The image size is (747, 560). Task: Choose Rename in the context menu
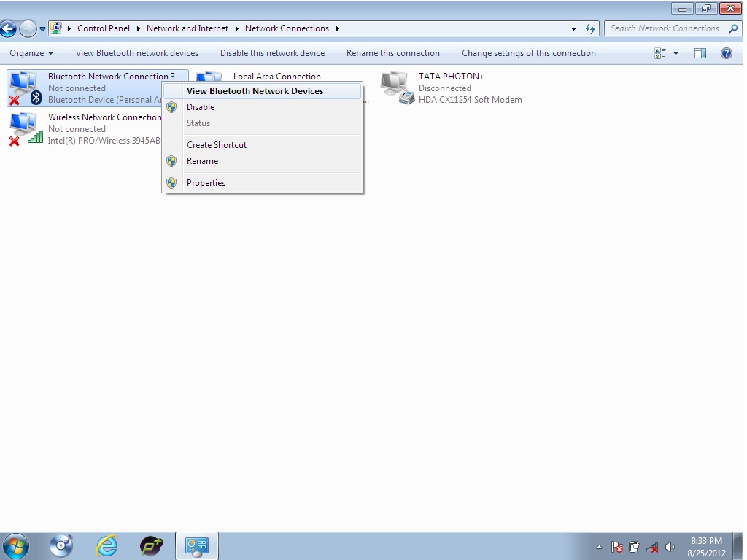pyautogui.click(x=262, y=161)
